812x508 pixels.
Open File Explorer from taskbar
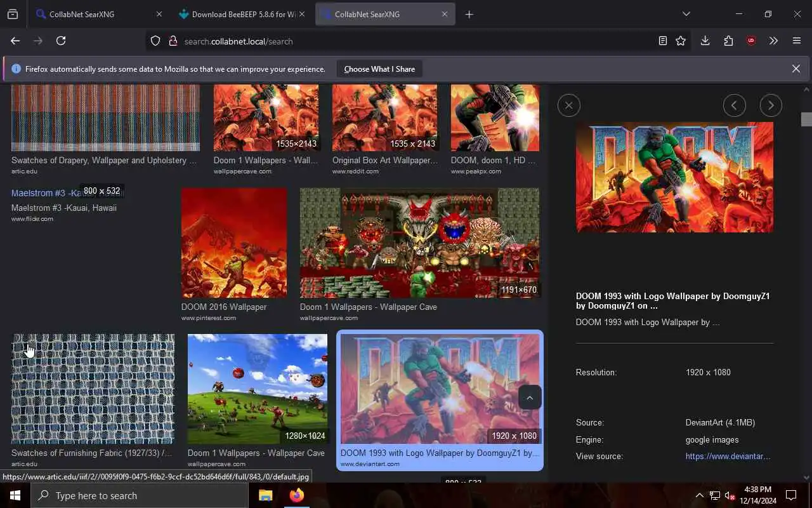pos(265,495)
